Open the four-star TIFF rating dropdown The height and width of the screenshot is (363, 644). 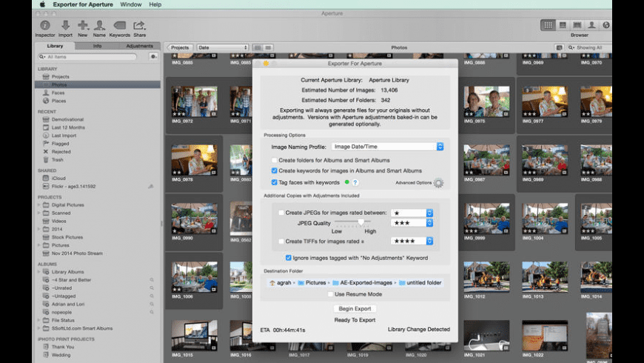(x=412, y=241)
